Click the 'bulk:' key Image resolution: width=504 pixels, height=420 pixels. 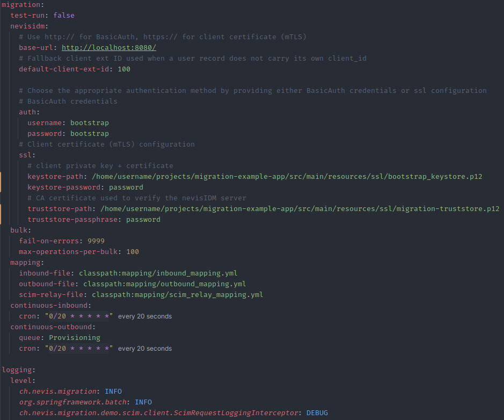coord(20,230)
